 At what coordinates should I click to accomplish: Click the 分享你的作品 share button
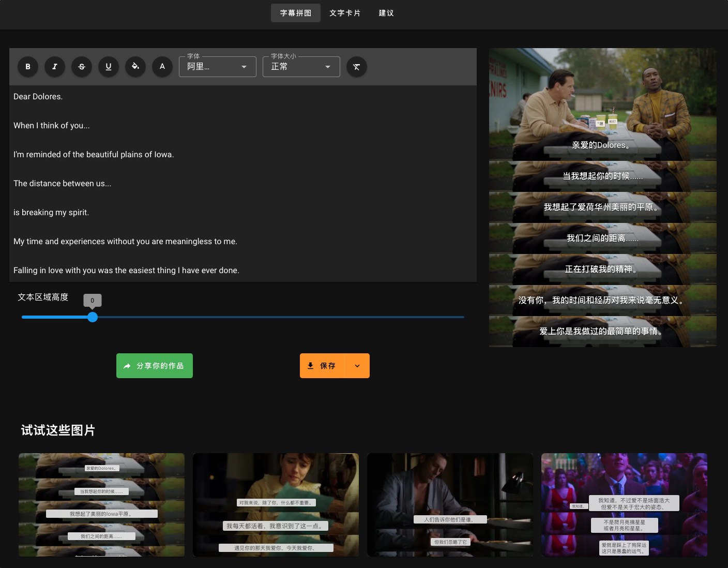[155, 366]
